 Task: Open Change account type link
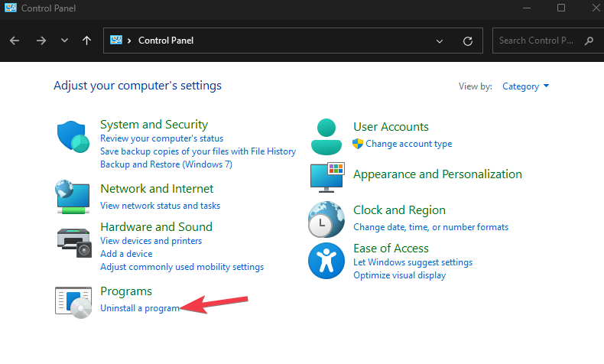(x=409, y=144)
